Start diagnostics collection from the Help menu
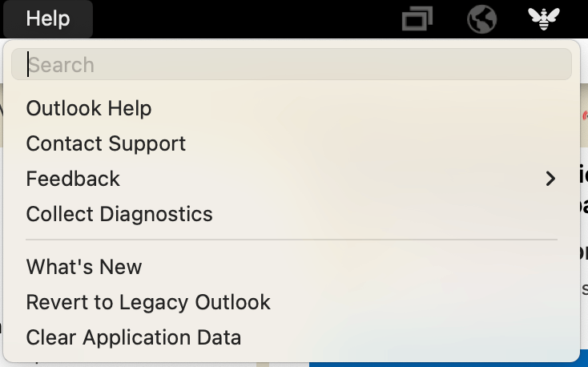Viewport: 588px width, 367px height. (x=292, y=214)
